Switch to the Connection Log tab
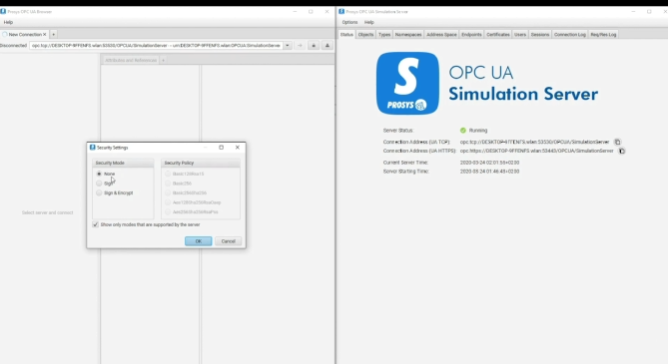Image resolution: width=668 pixels, height=364 pixels. pyautogui.click(x=570, y=35)
